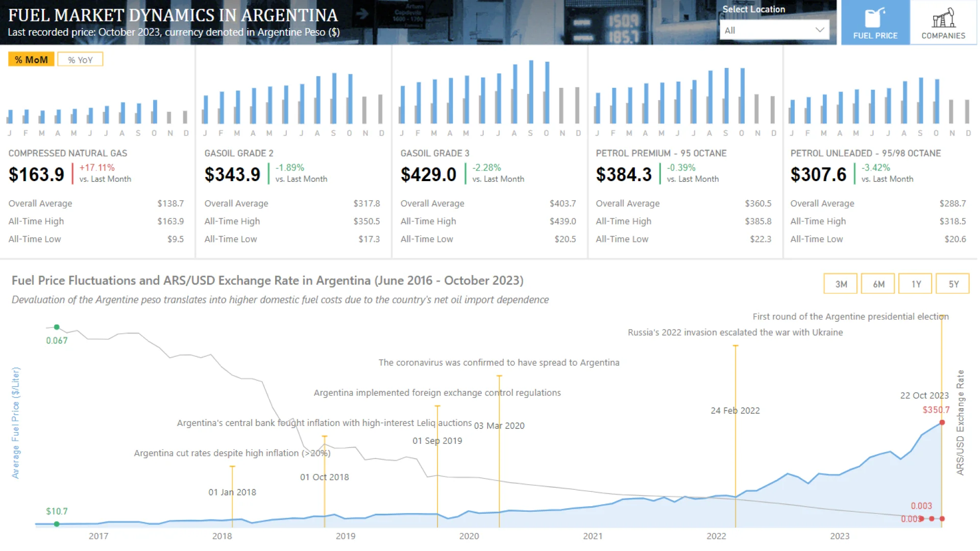Click the 01 Oct 2018 event marker
Screen dimensions: 980x551
point(325,477)
